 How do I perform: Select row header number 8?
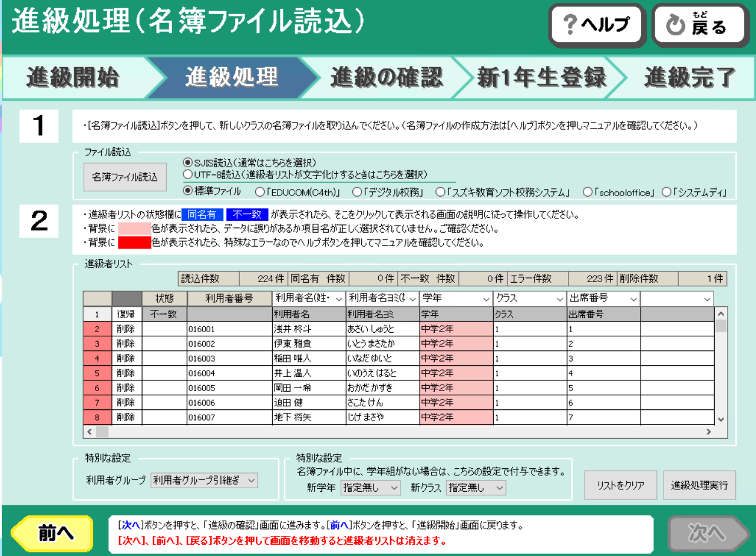tap(97, 417)
